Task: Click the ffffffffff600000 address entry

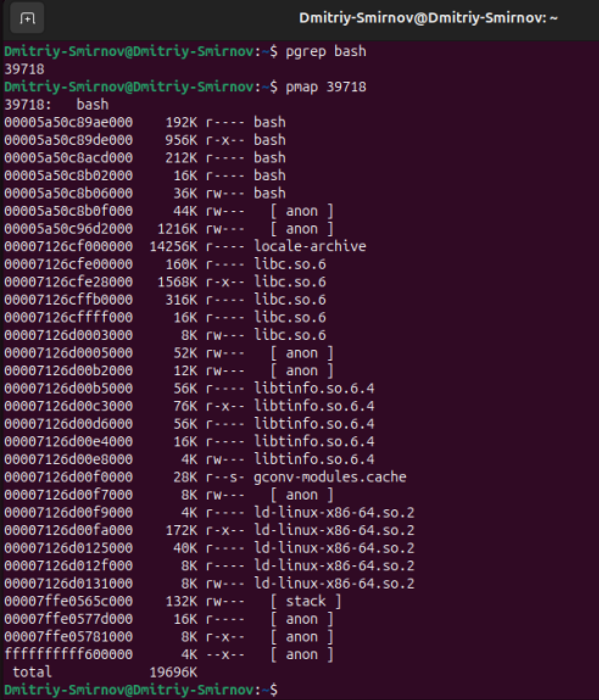Action: tap(69, 654)
